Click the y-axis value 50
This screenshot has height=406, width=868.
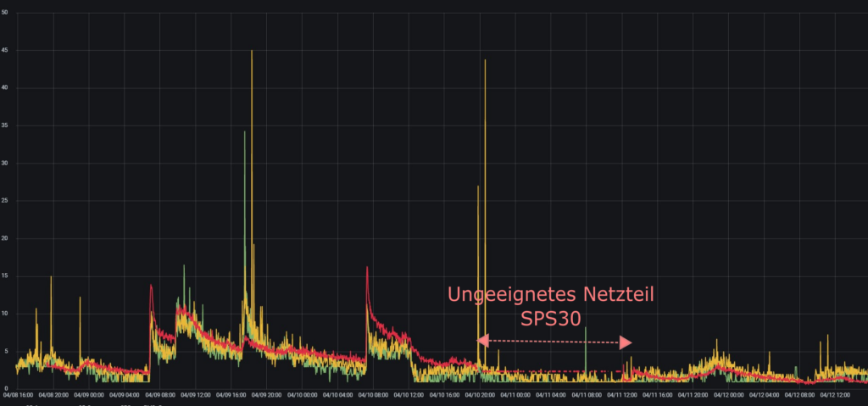(x=7, y=13)
